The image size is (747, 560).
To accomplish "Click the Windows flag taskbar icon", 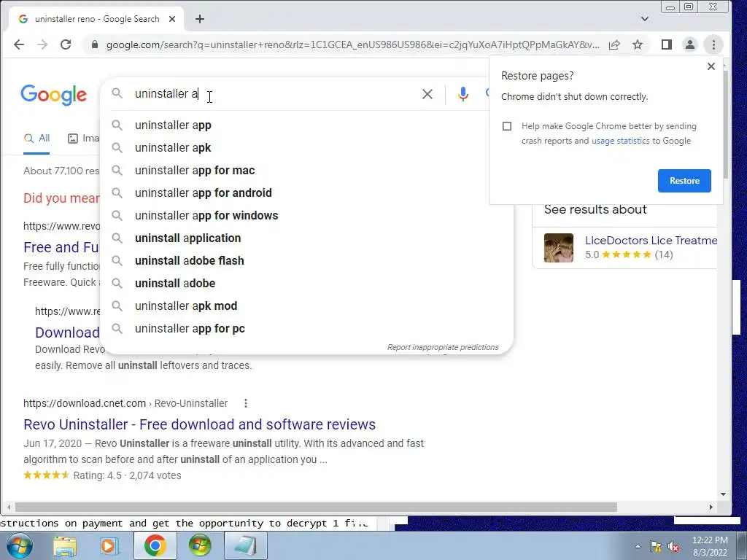I will (x=200, y=545).
